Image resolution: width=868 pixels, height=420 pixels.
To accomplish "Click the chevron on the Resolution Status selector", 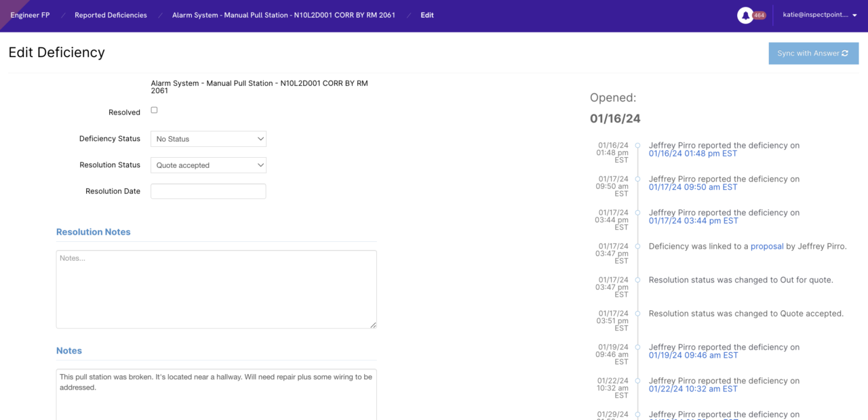I will pos(260,165).
